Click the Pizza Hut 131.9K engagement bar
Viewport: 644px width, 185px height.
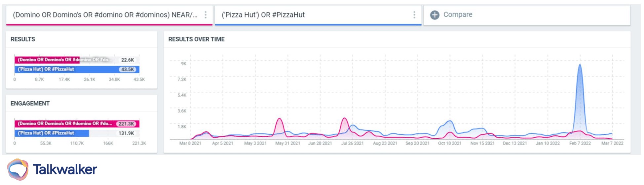pyautogui.click(x=52, y=133)
